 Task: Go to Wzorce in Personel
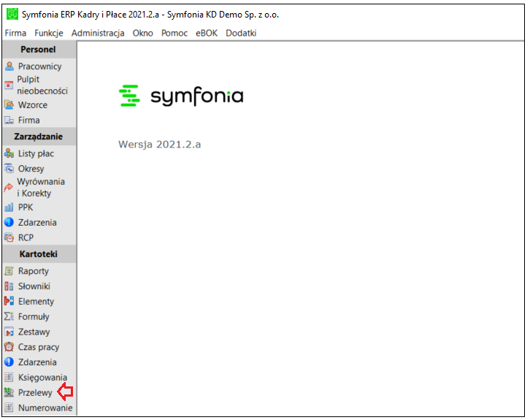33,105
